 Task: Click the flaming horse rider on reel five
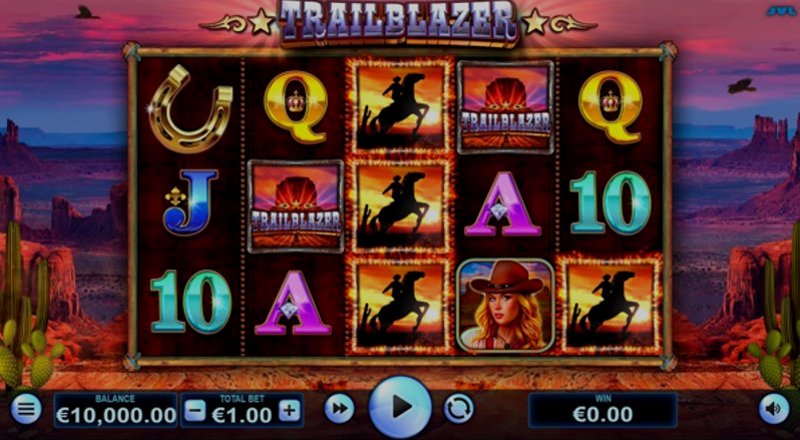click(611, 305)
